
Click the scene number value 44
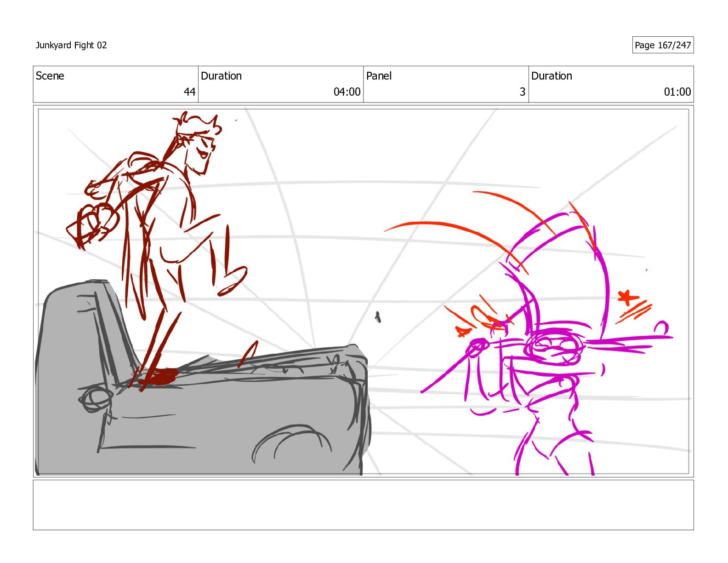coord(189,92)
